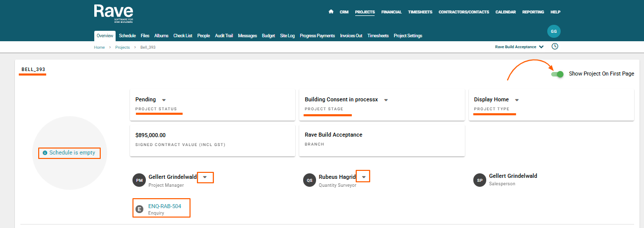Image resolution: width=644 pixels, height=228 pixels.
Task: Open the PROJECTS menu
Action: click(365, 12)
